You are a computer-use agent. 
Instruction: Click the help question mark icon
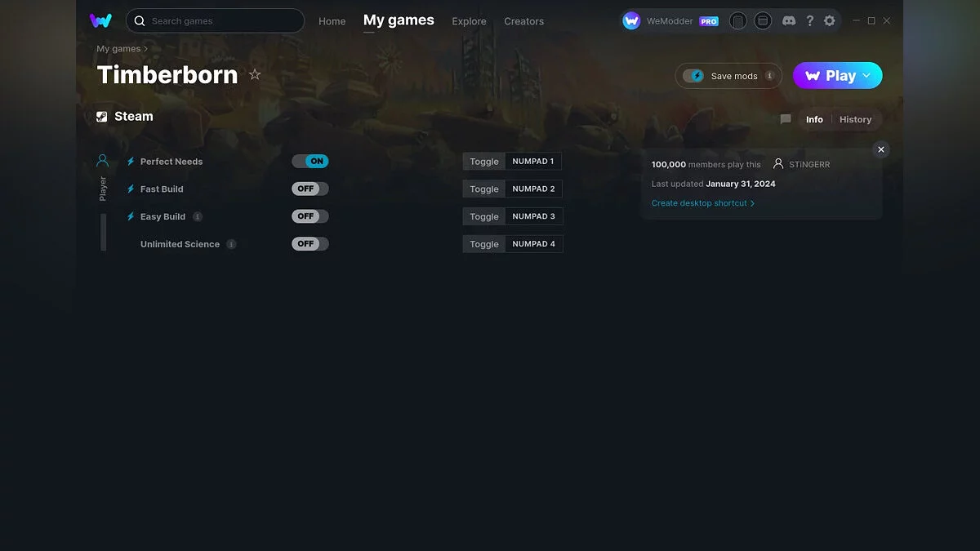809,20
